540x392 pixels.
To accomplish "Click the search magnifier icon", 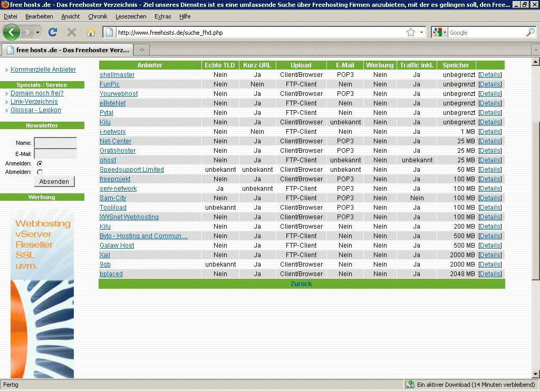I will coord(531,32).
